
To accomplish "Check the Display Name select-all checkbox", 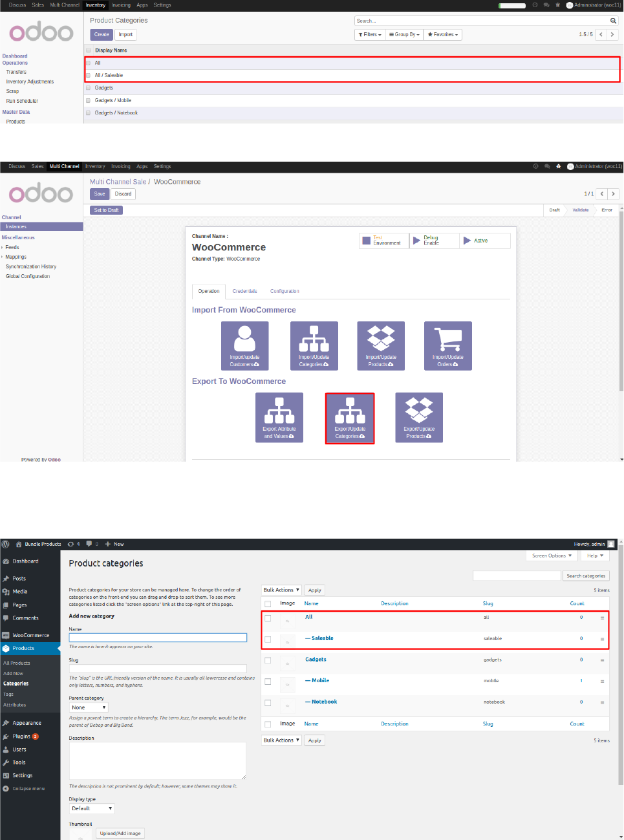I will pyautogui.click(x=89, y=50).
